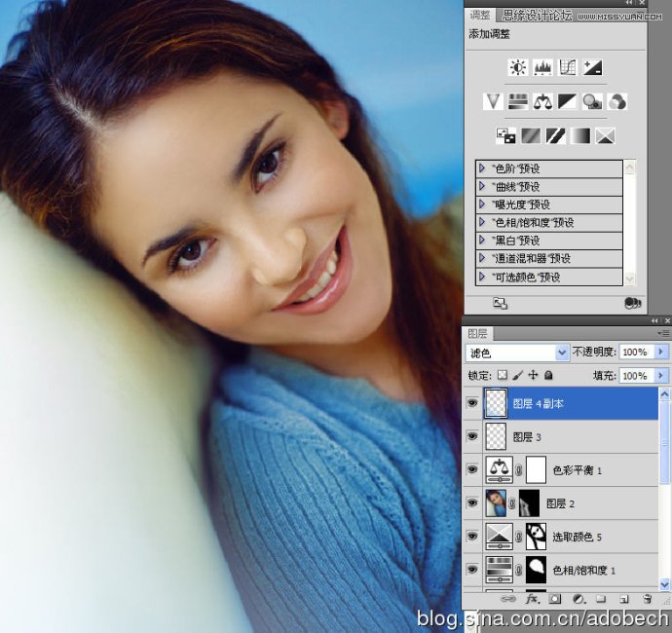Add a layer mask
This screenshot has width=672, height=633.
(x=555, y=599)
